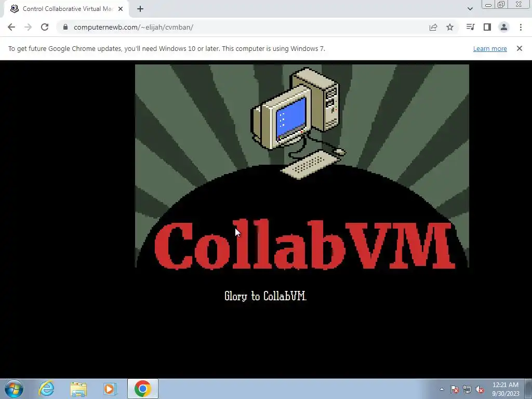The width and height of the screenshot is (532, 399).
Task: Open a new tab with plus
Action: [140, 9]
